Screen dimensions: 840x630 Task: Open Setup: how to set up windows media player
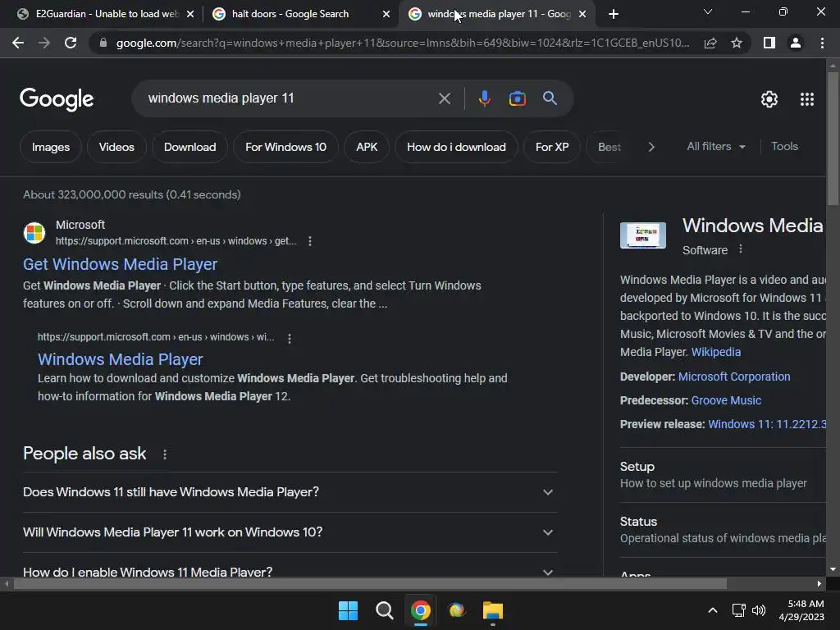point(723,475)
